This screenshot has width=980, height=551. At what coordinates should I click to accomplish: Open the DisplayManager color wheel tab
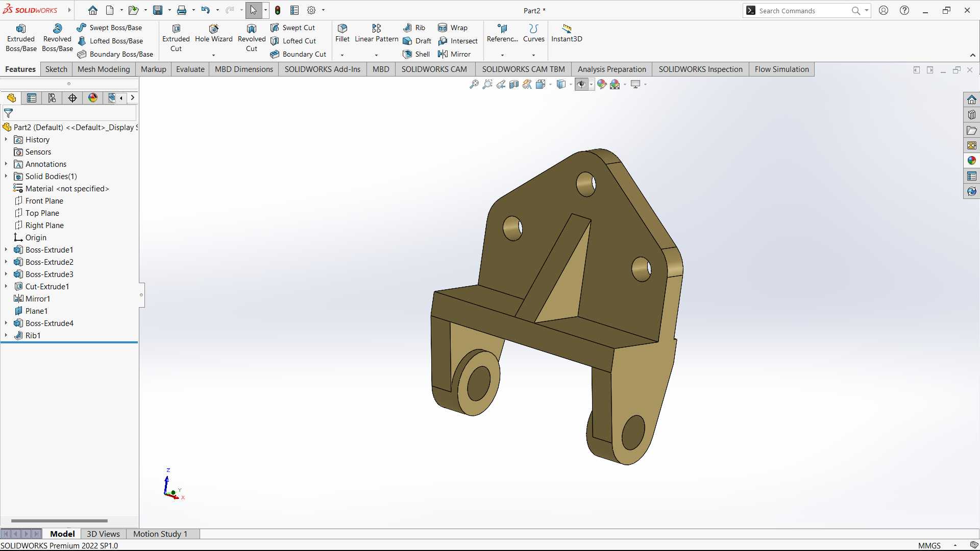92,98
